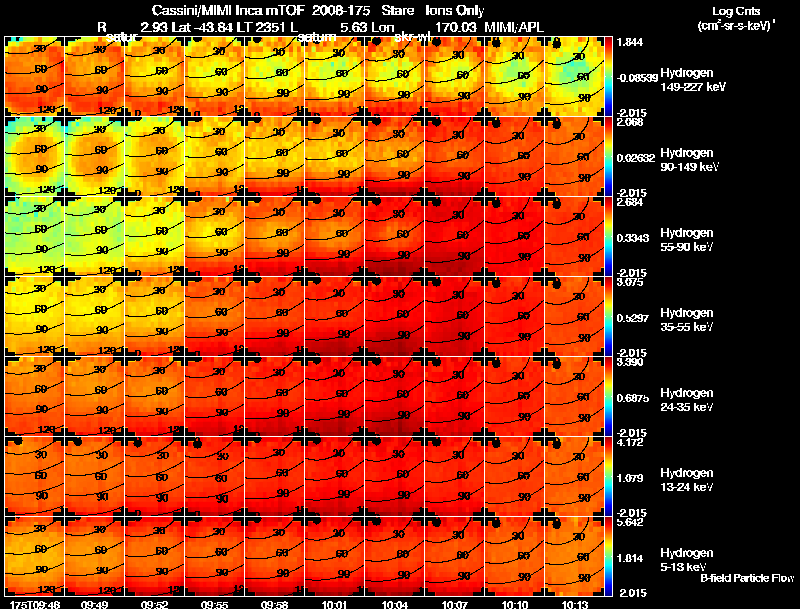The image size is (800, 609).
Task: Click the 'Hydrogen 13-24 keV' label
Action: point(687,480)
